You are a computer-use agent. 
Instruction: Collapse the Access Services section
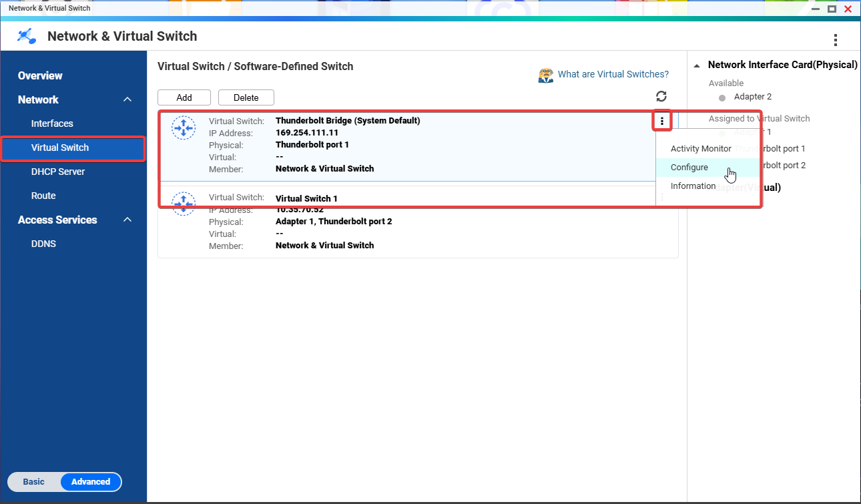click(127, 220)
